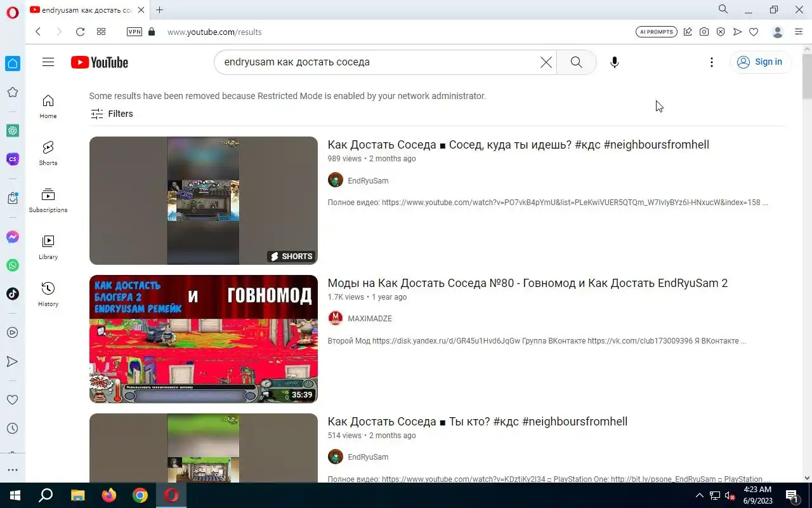Open History in YouTube guide
The height and width of the screenshot is (508, 812).
(x=48, y=295)
